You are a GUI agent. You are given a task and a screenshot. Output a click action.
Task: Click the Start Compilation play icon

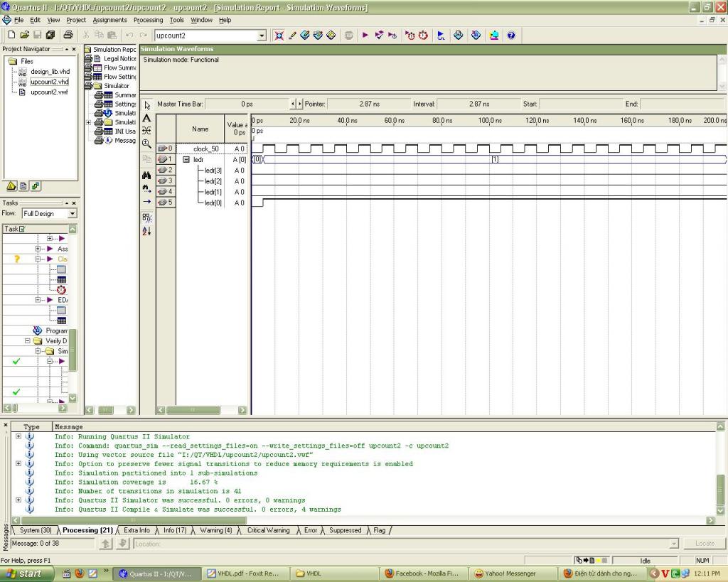(365, 35)
